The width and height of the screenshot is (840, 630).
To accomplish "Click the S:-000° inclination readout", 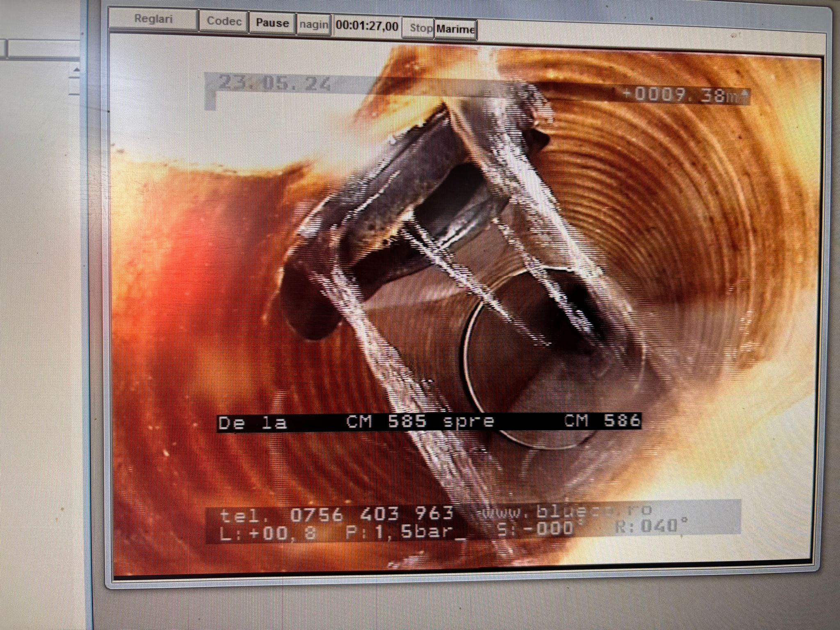I will click(540, 528).
